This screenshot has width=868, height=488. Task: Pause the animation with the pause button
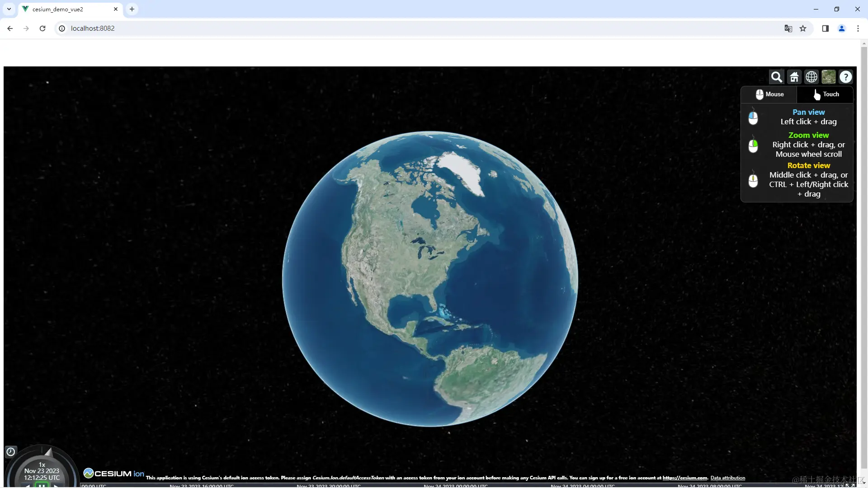tap(42, 485)
